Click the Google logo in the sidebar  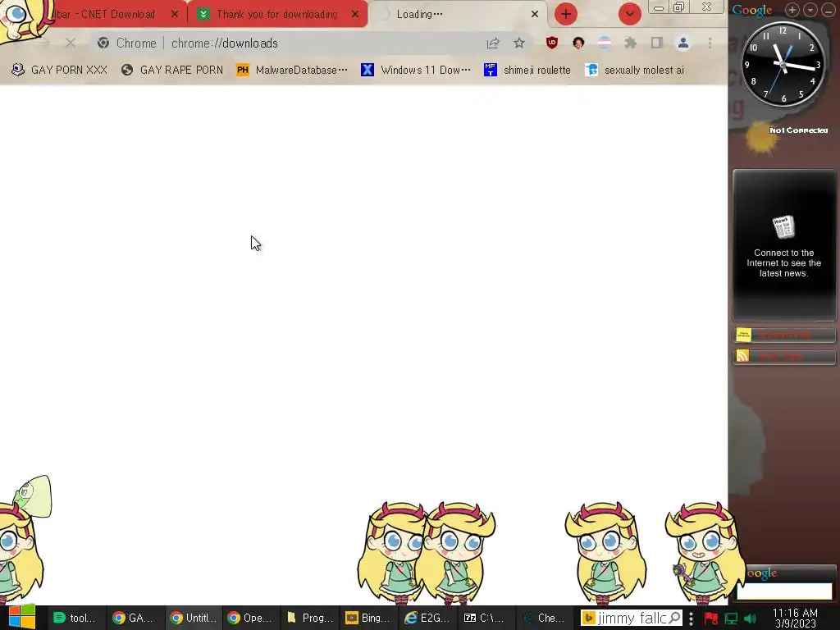[752, 10]
